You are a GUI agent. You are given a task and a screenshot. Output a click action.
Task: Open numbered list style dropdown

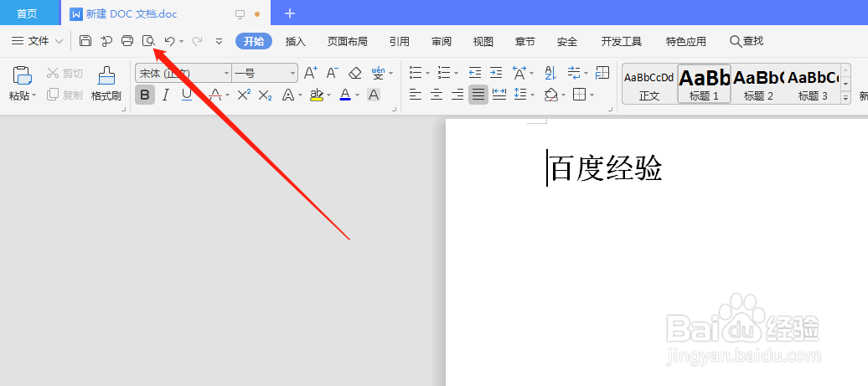coord(456,73)
